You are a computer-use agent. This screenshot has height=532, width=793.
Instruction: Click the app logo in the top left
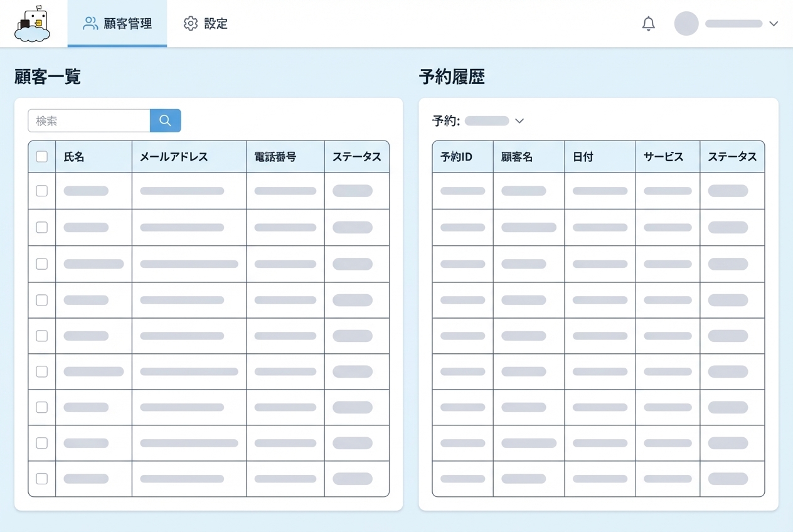click(31, 24)
